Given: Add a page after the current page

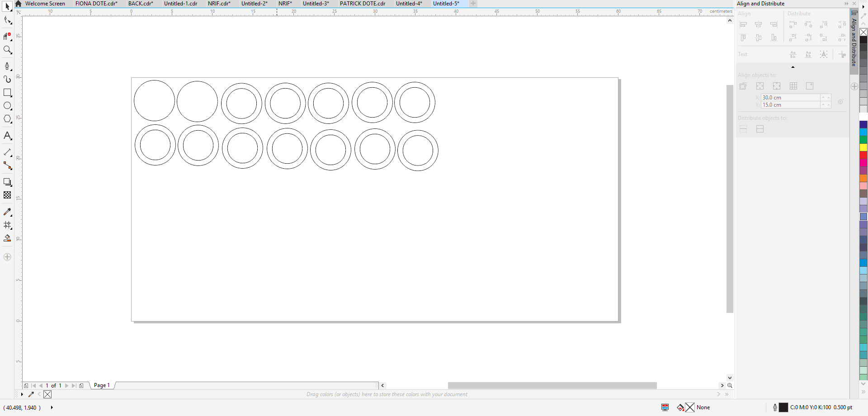Looking at the screenshot, I should pyautogui.click(x=81, y=386).
